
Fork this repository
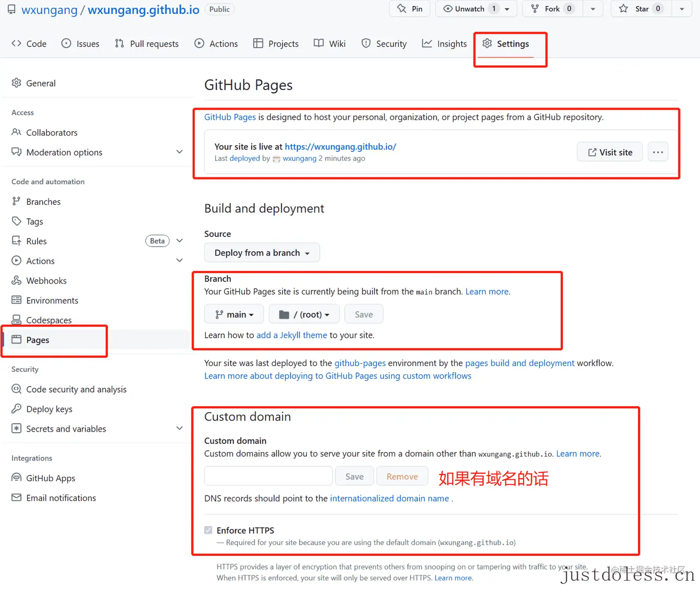[x=552, y=9]
